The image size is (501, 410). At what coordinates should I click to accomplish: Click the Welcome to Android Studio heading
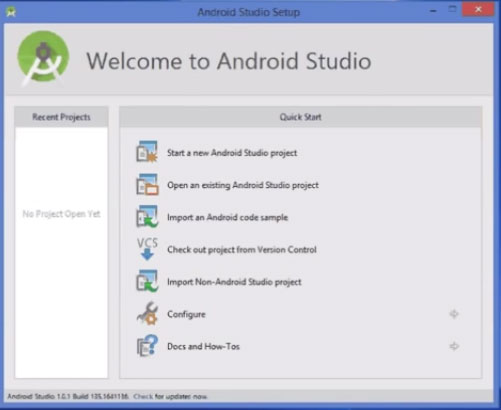[x=229, y=61]
